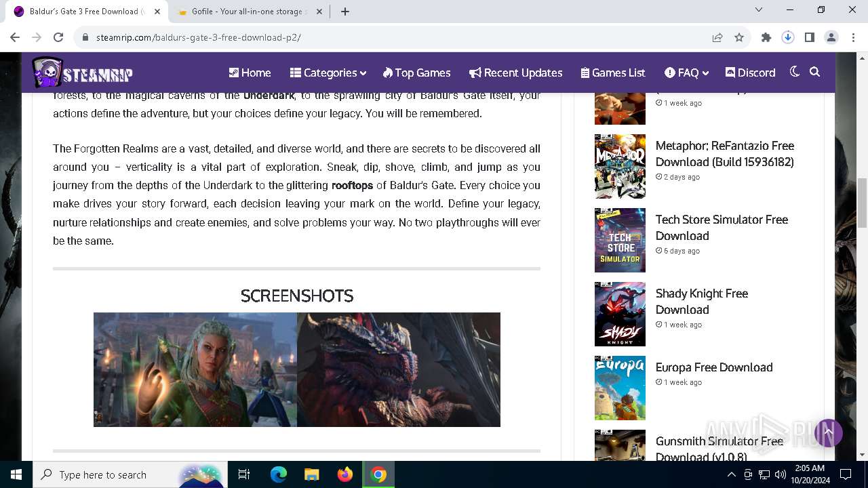Screen dimensions: 868x488
Task: Open Chrome three-dot menu
Action: coord(852,37)
